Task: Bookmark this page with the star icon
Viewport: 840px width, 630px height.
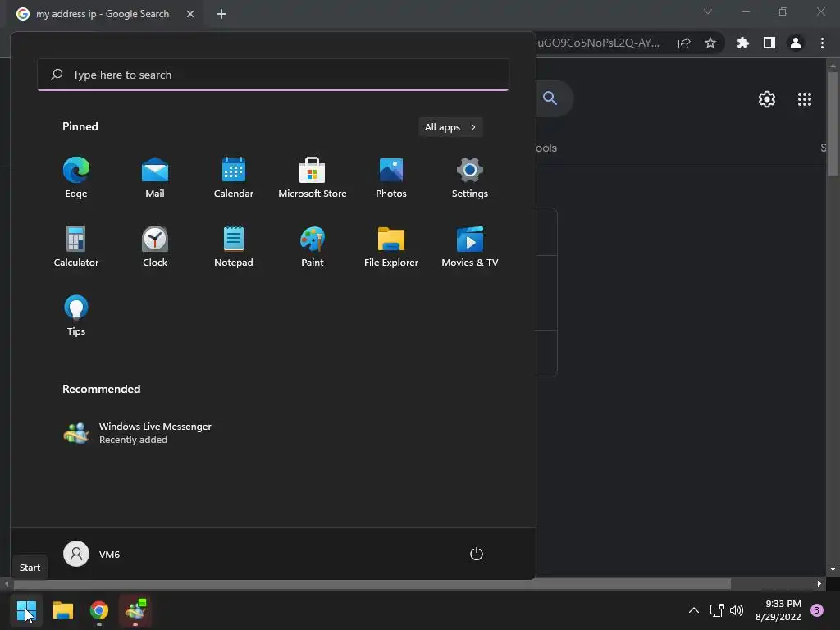Action: (710, 43)
